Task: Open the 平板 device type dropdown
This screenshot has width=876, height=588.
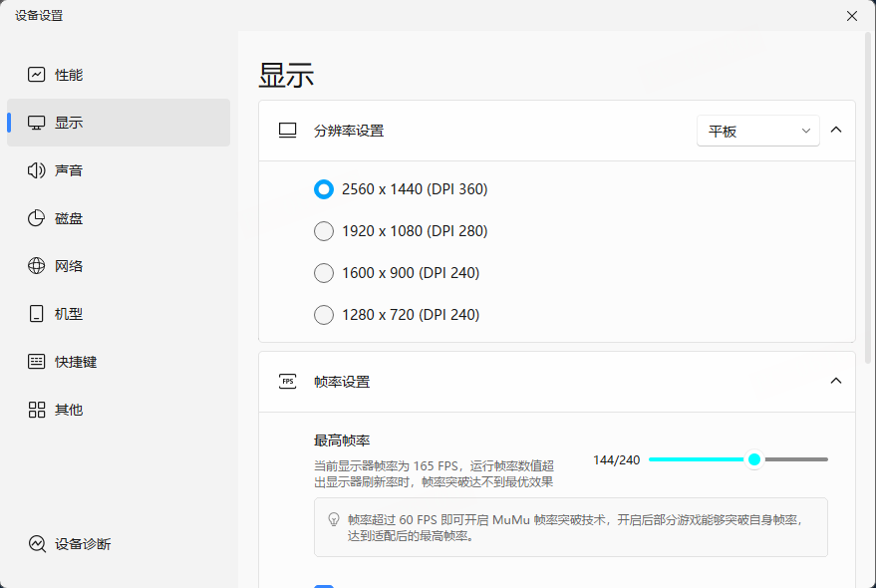Action: click(757, 131)
